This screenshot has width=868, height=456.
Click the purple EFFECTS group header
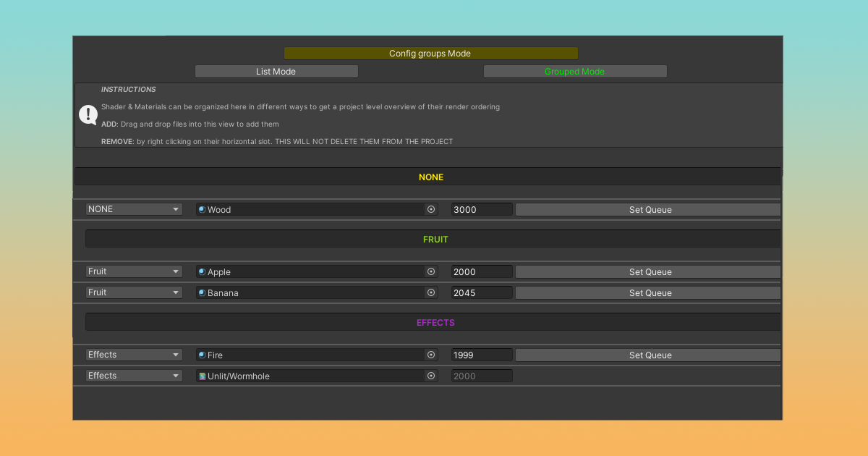coord(433,322)
